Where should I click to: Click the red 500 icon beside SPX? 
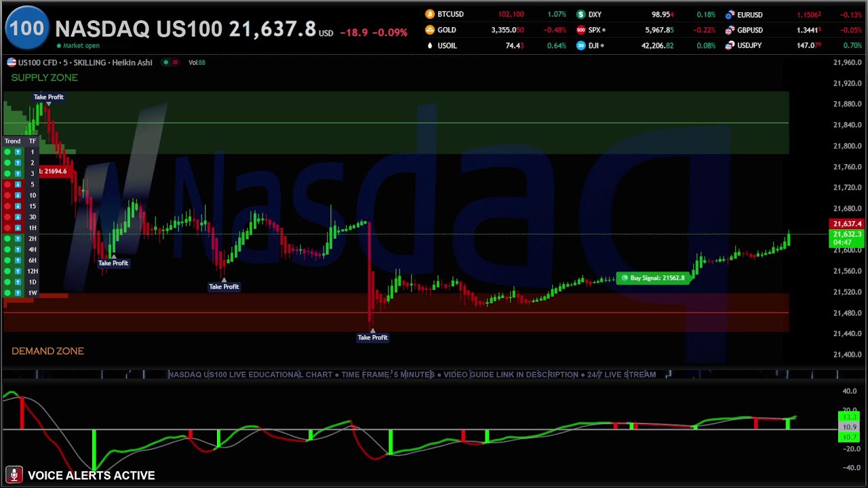[x=581, y=30]
